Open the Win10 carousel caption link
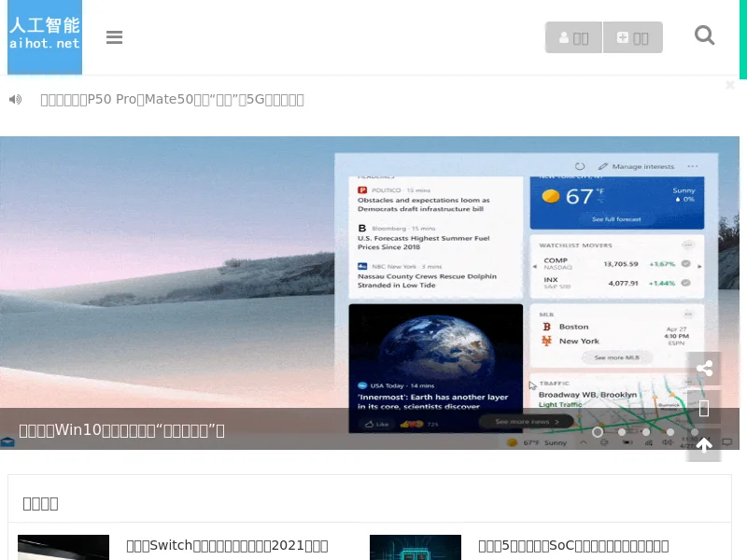 (x=121, y=430)
